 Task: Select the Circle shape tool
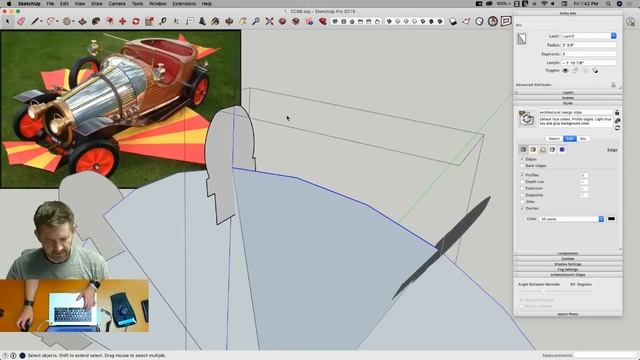(x=67, y=21)
